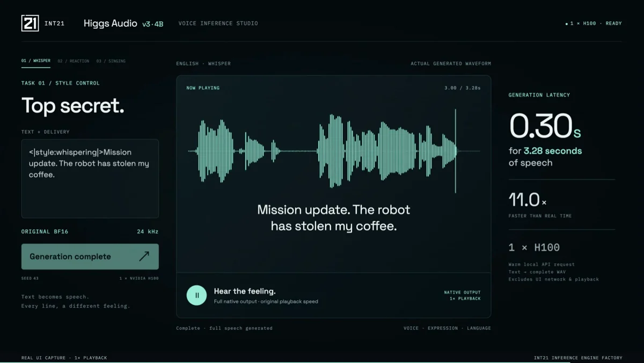Click the 1 × NVIDIA H100 label under button
The image size is (644, 363).
(139, 278)
